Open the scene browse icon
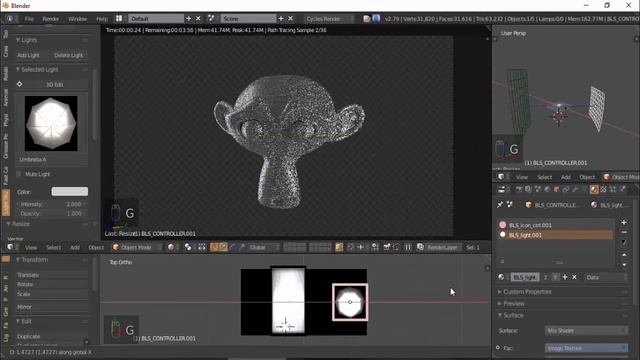The height and width of the screenshot is (360, 640). pyautogui.click(x=211, y=18)
